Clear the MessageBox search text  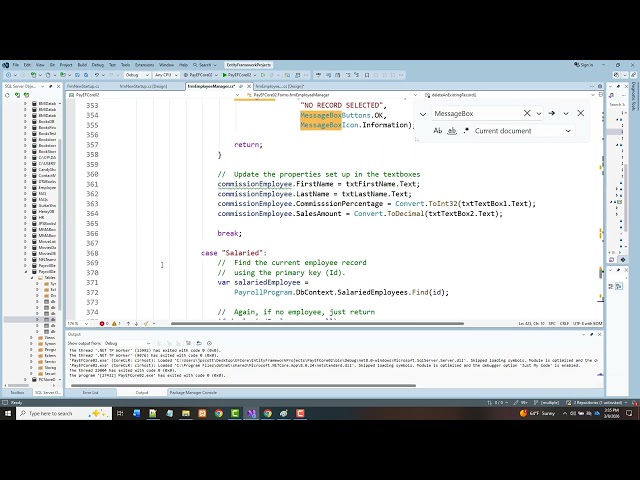527,113
